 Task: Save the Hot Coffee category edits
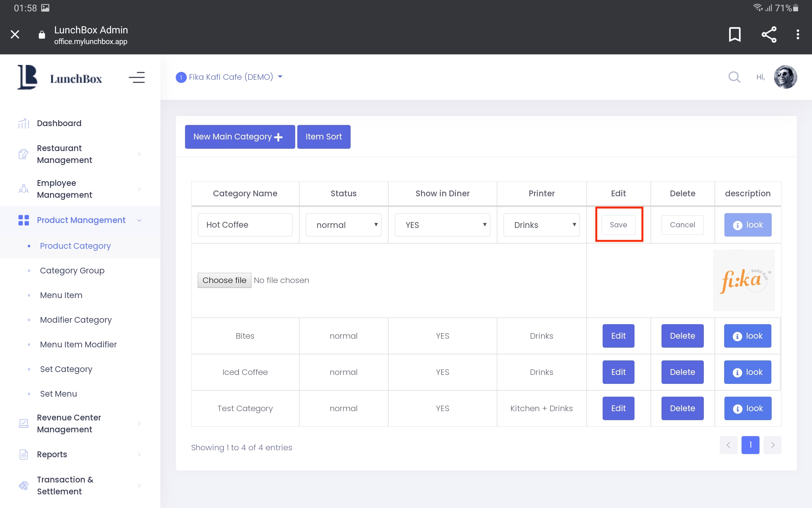[x=618, y=225]
